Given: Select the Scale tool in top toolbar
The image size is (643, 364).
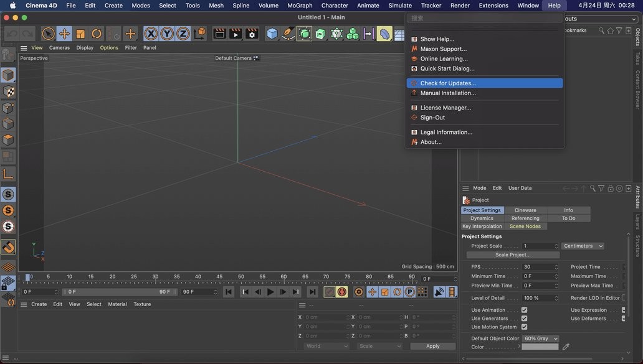Looking at the screenshot, I should (80, 34).
